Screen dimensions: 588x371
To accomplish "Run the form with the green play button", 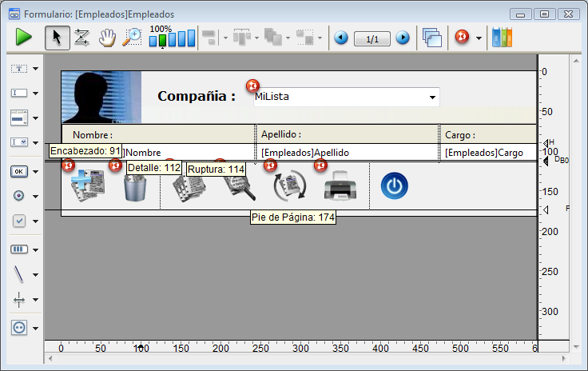I will (x=23, y=38).
